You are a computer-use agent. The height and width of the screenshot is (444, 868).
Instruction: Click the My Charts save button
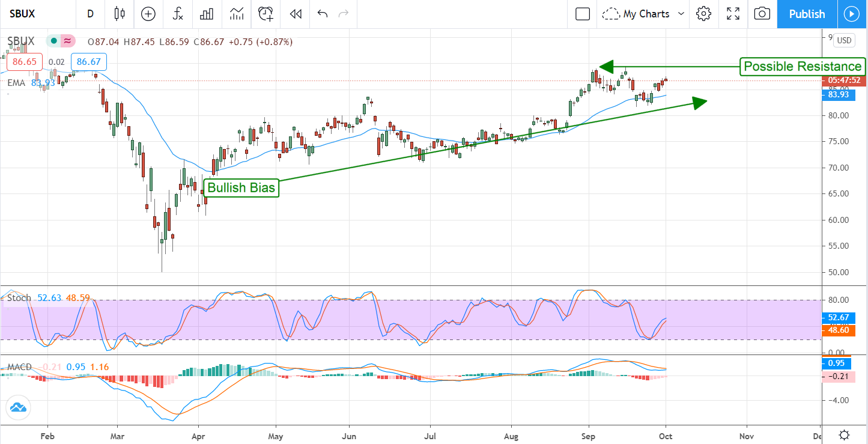point(636,14)
